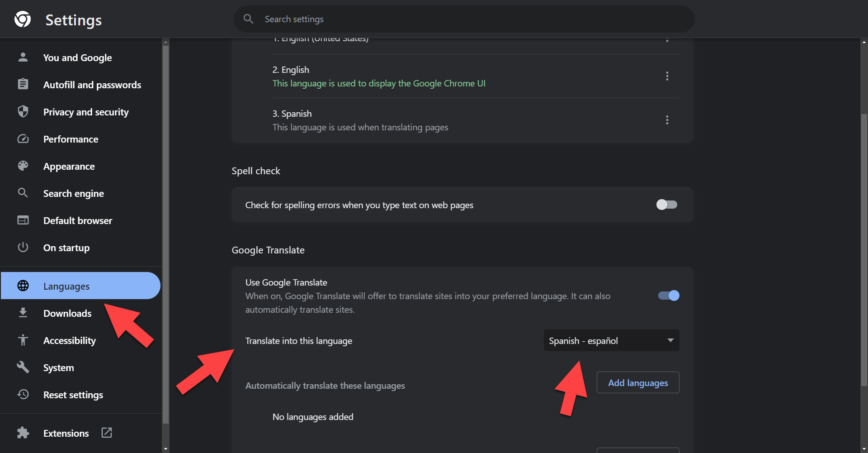
Task: Click the Appearance palette icon
Action: [x=23, y=166]
